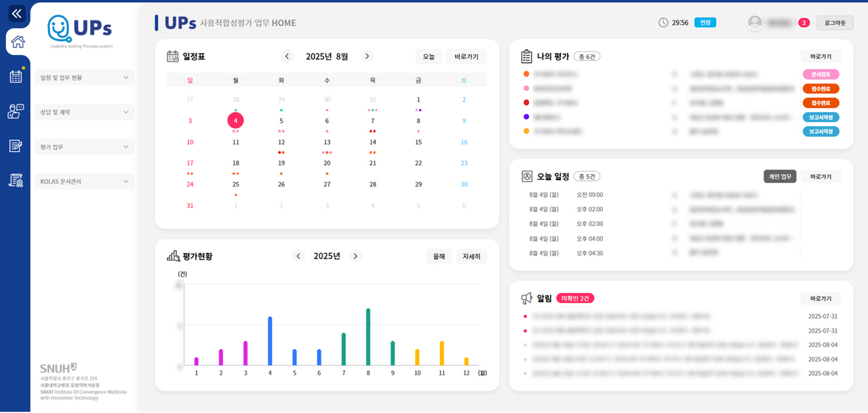Open the home icon in sidebar
The image size is (868, 413).
point(17,42)
